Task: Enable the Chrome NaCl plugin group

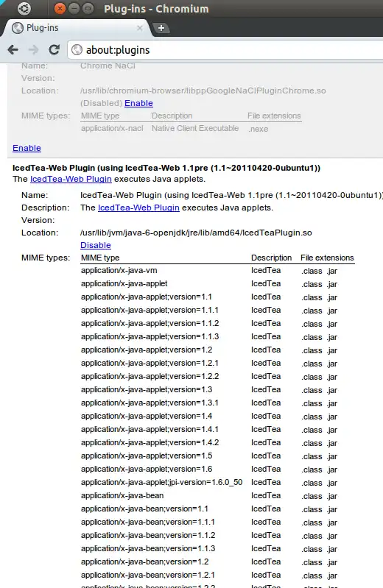Action: tap(27, 148)
